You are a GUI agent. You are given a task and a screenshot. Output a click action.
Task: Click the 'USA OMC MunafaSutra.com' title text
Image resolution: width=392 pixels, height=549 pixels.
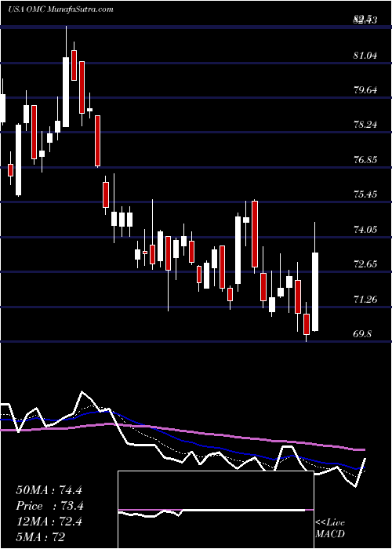[60, 9]
